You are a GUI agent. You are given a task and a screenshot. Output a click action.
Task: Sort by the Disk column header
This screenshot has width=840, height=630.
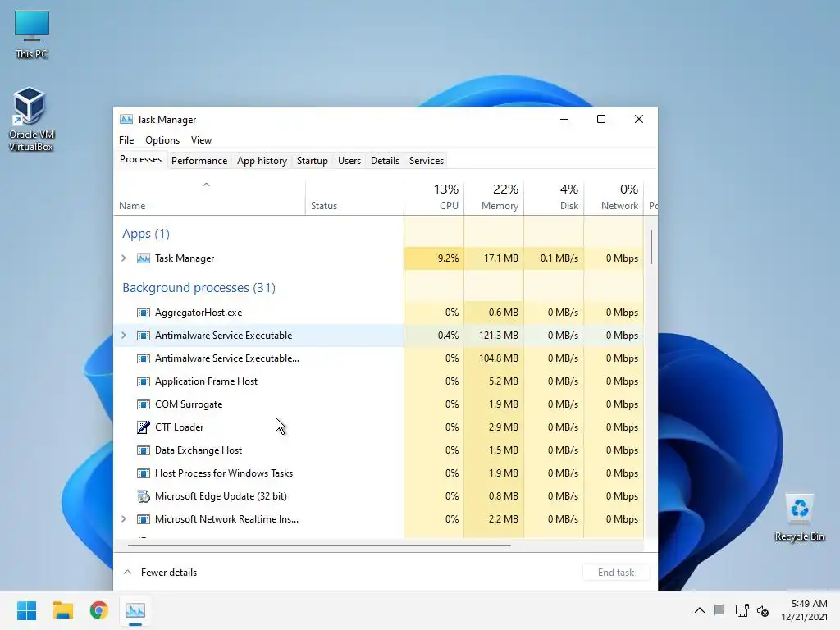pyautogui.click(x=554, y=199)
